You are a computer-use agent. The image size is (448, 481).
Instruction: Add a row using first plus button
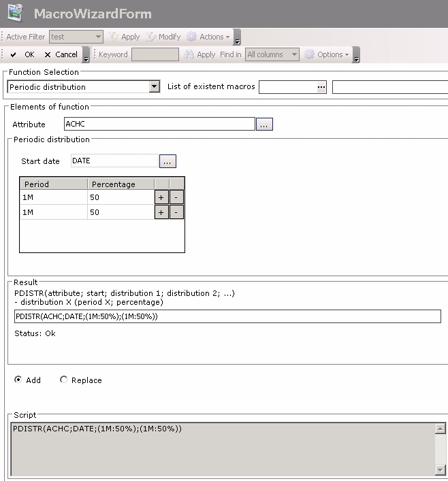pos(161,197)
